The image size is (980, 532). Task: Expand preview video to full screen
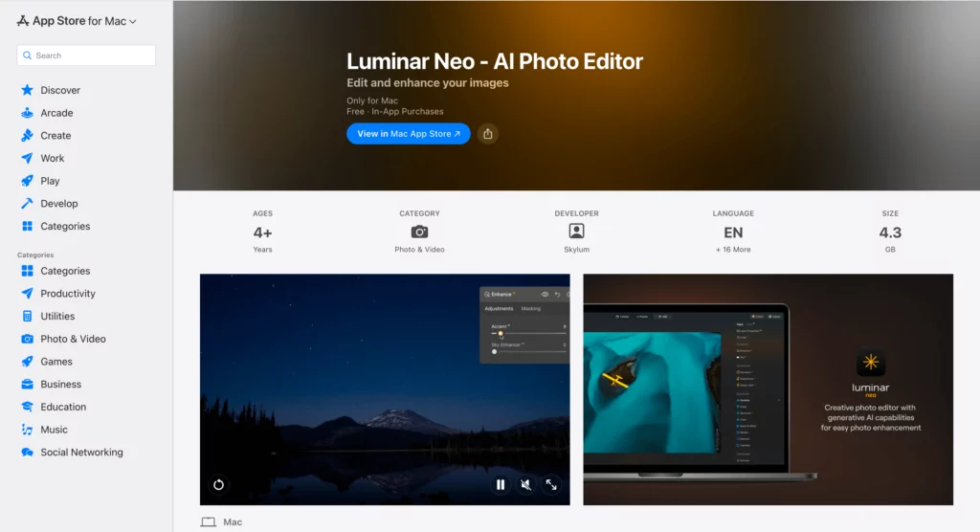551,484
